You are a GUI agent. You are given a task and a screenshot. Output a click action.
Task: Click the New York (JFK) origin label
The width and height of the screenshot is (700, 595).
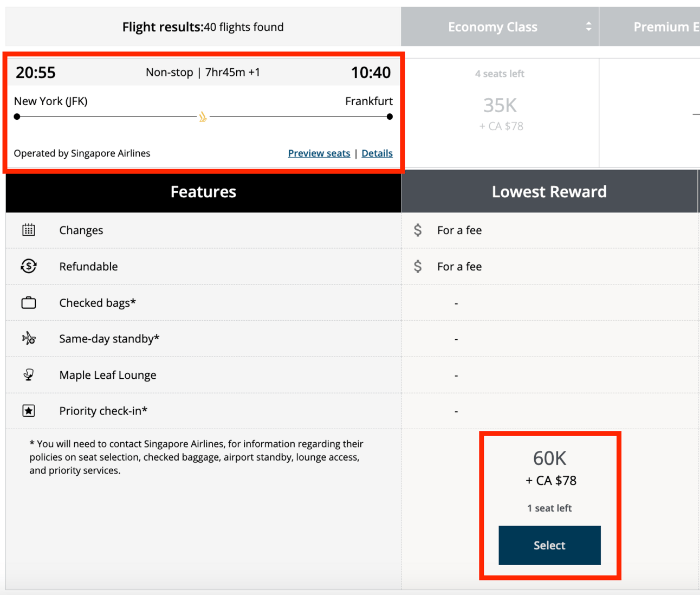click(x=51, y=101)
